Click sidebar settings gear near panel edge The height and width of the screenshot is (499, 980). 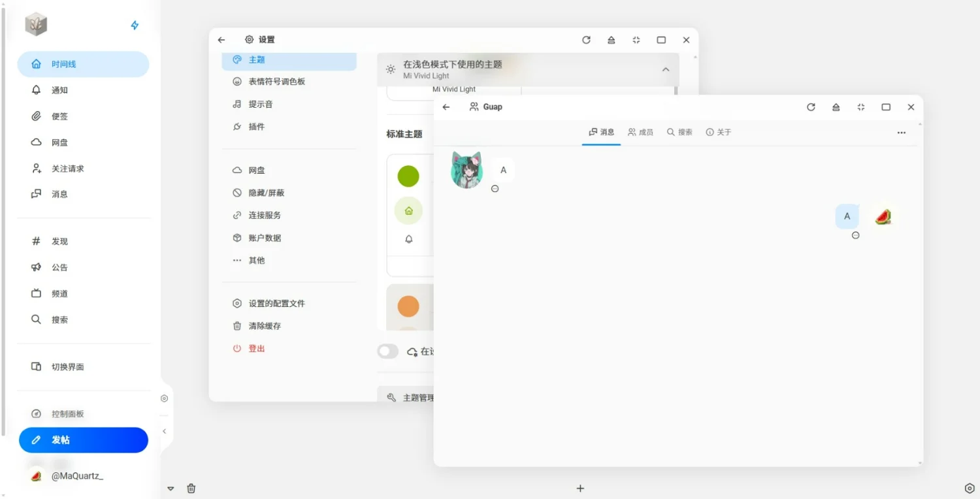click(x=165, y=398)
